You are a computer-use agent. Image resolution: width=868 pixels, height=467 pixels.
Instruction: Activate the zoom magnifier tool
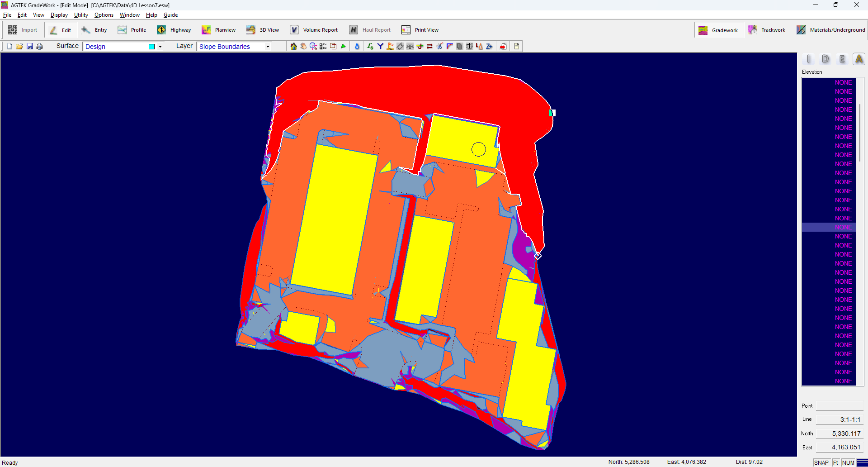click(x=313, y=46)
